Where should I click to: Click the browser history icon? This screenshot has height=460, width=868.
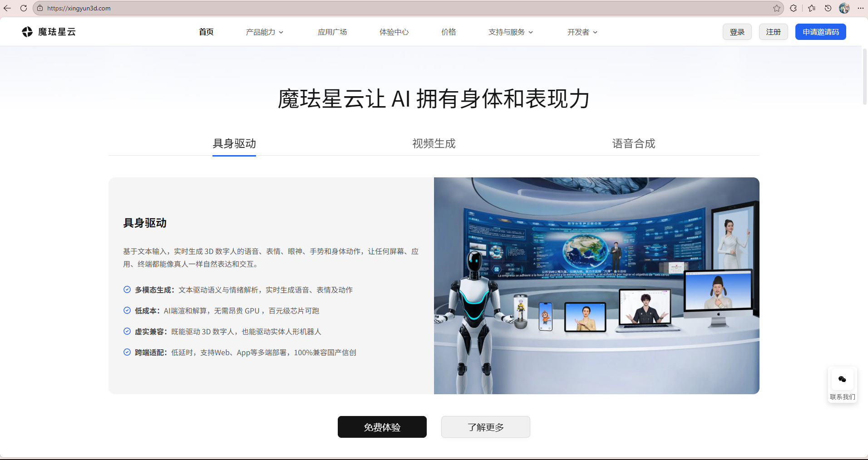click(828, 8)
